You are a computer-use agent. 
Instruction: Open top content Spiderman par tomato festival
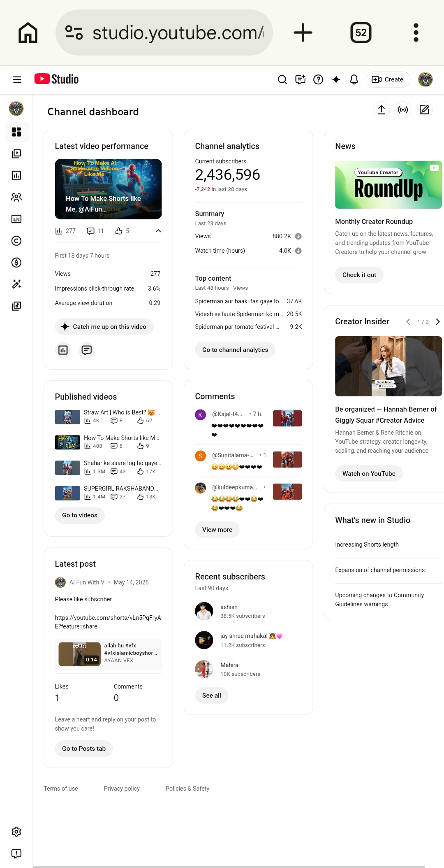[x=248, y=327]
